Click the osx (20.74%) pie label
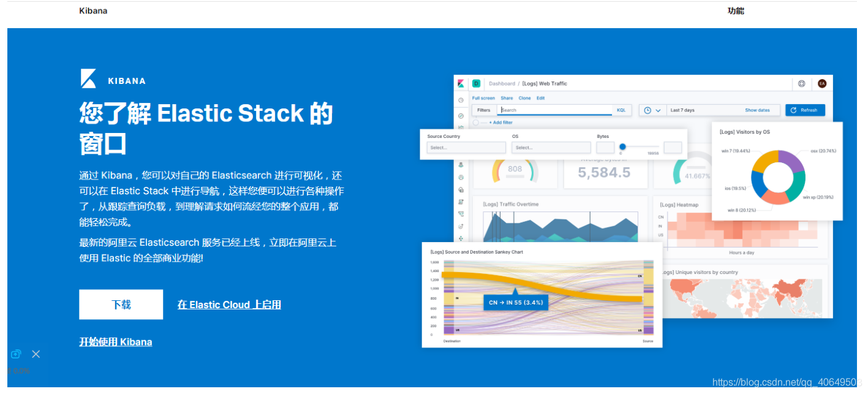 click(823, 151)
